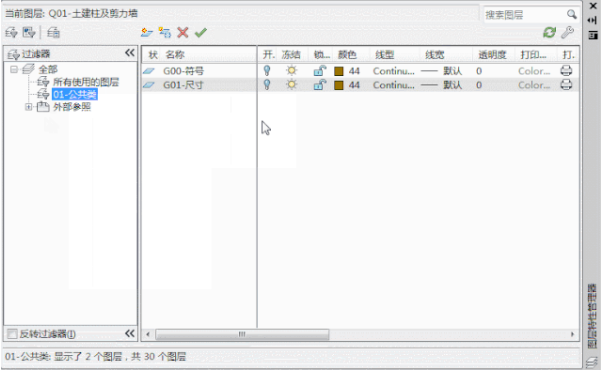This screenshot has width=601, height=371.
Task: Click the red X Delete Layer icon
Action: [x=183, y=33]
